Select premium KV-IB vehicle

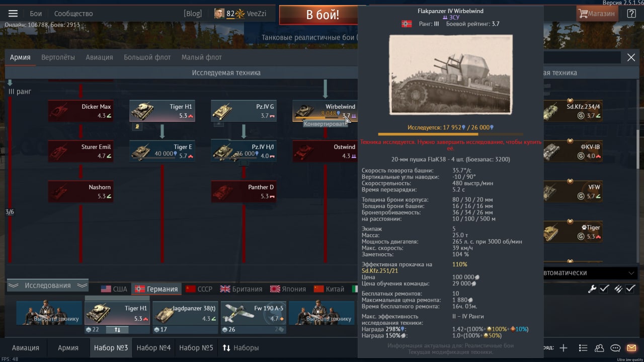tap(573, 151)
